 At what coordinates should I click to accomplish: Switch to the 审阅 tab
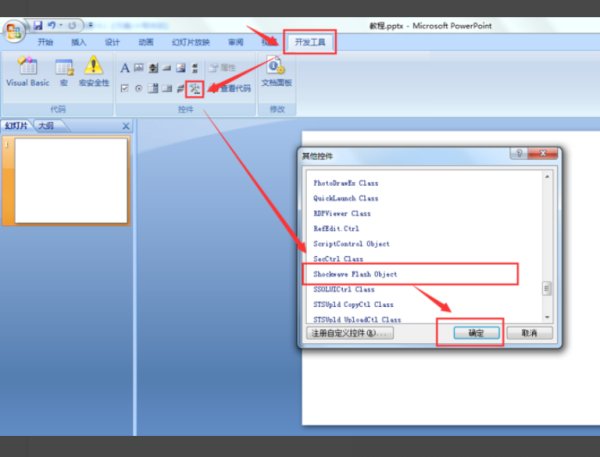tap(236, 42)
